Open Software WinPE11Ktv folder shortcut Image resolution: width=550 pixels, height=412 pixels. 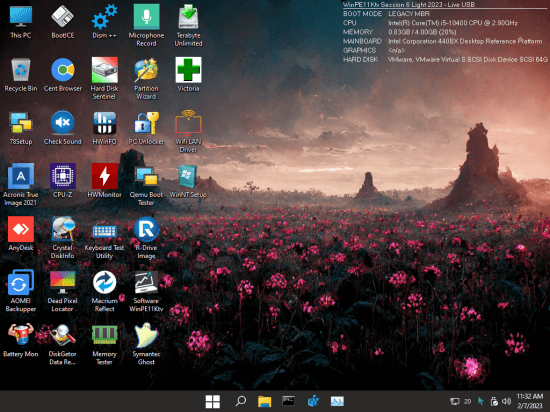click(x=146, y=291)
